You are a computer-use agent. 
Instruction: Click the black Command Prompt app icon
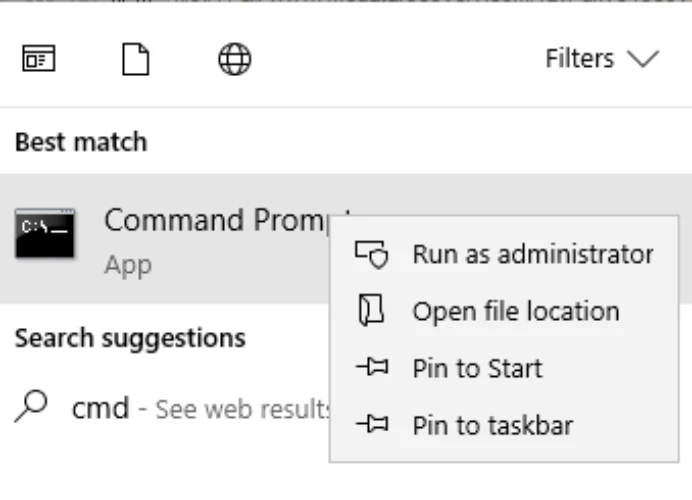click(46, 234)
